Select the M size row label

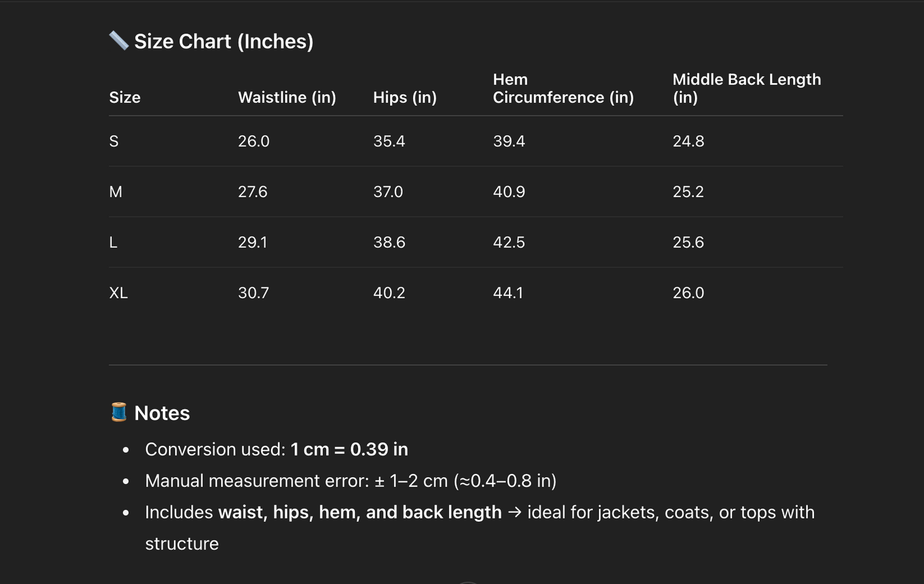click(x=116, y=192)
